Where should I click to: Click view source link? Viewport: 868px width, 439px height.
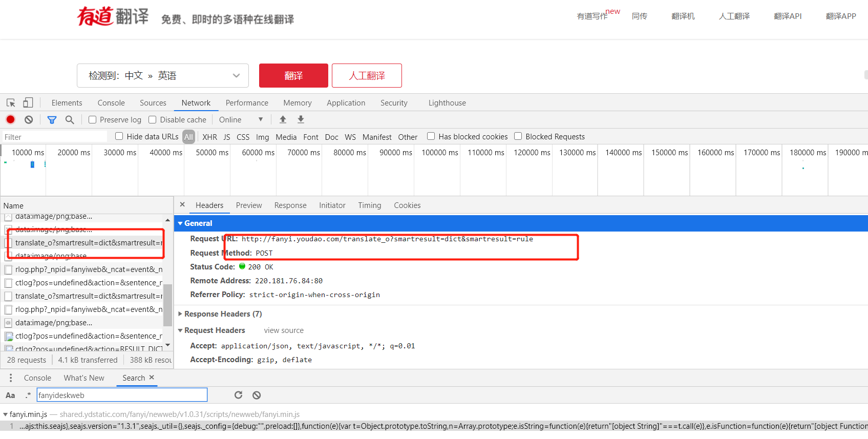[284, 330]
